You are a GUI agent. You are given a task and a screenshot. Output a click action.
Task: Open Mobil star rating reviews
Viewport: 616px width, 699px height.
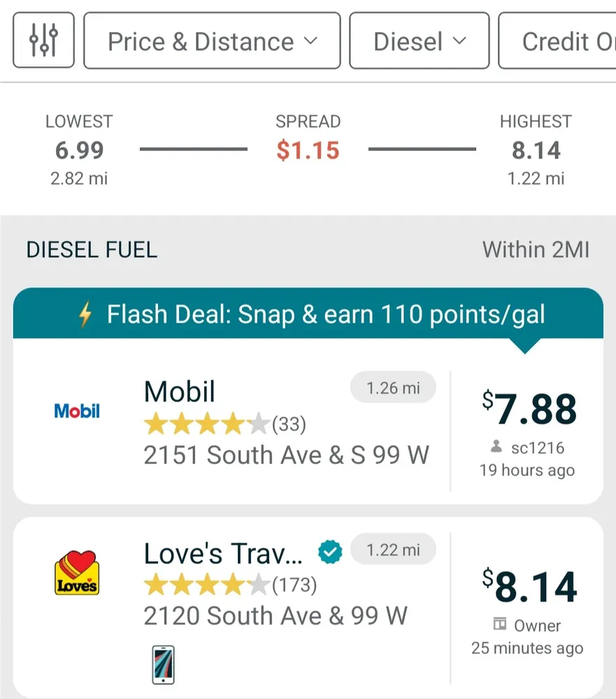(x=224, y=424)
